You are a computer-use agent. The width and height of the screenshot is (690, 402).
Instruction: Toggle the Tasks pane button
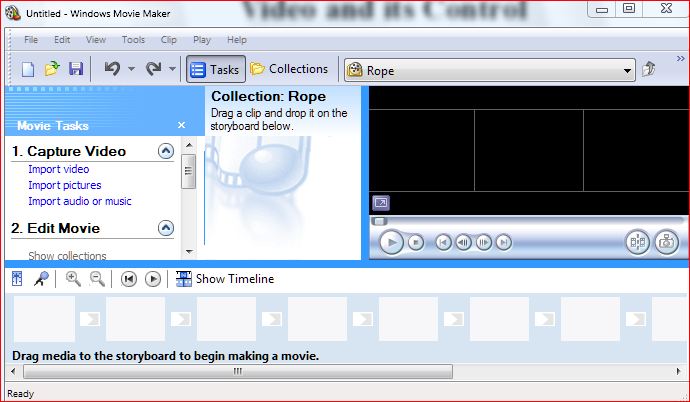click(216, 69)
